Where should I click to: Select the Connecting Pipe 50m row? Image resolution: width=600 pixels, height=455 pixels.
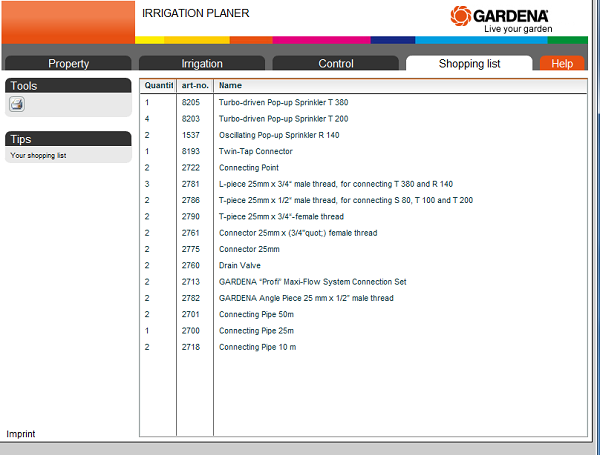(x=363, y=315)
